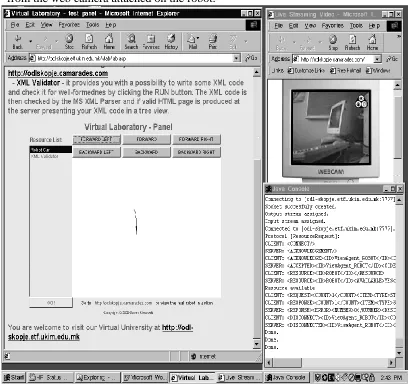The width and height of the screenshot is (410, 385).
Task: Click FORWARD robot control button
Action: tap(147, 139)
